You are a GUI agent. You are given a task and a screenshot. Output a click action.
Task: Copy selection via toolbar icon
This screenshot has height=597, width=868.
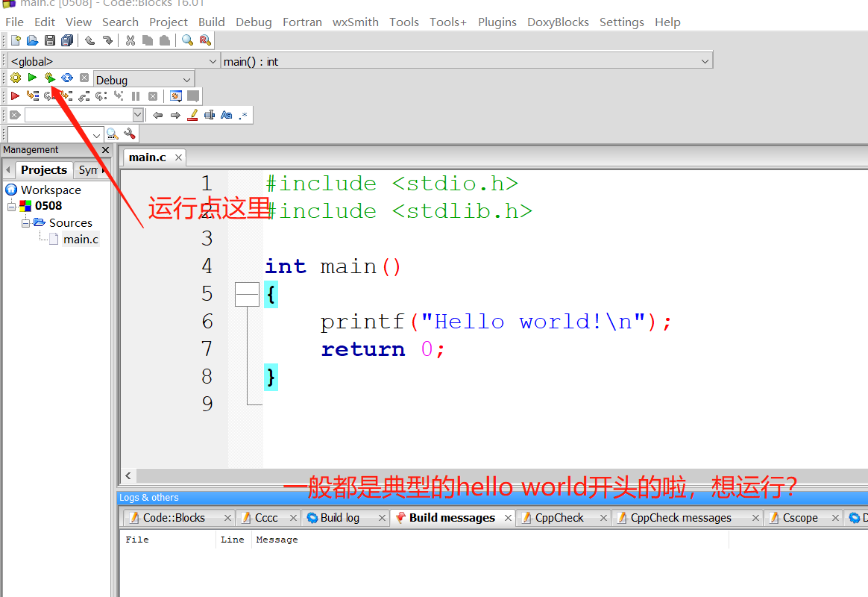[147, 40]
